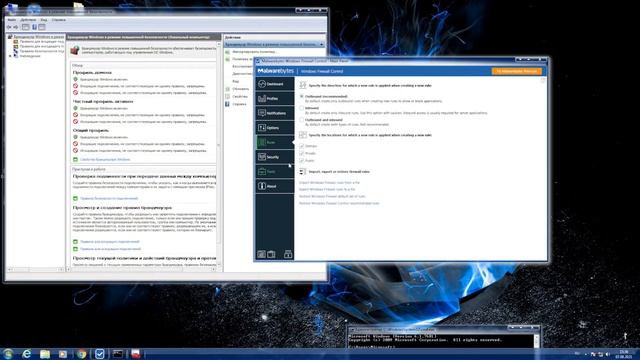Click the clock in system tray

624,354
